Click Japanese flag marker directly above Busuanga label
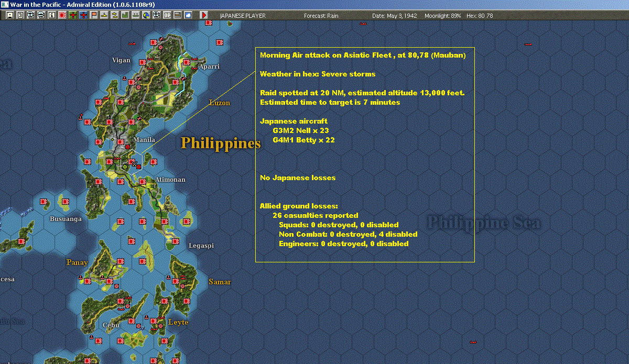629x364 pixels. pyautogui.click(x=66, y=201)
